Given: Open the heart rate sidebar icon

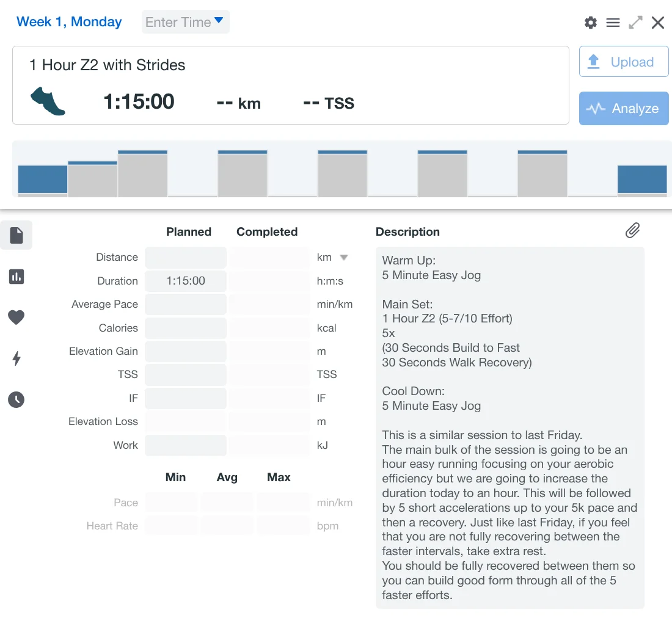Looking at the screenshot, I should (16, 317).
